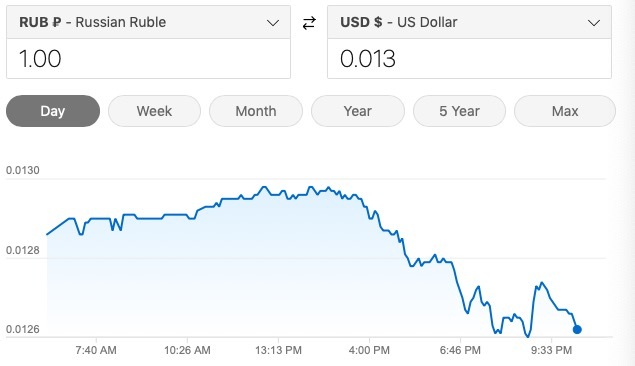Switch to the Week time range
Viewport: 635px width, 366px height.
pyautogui.click(x=154, y=111)
